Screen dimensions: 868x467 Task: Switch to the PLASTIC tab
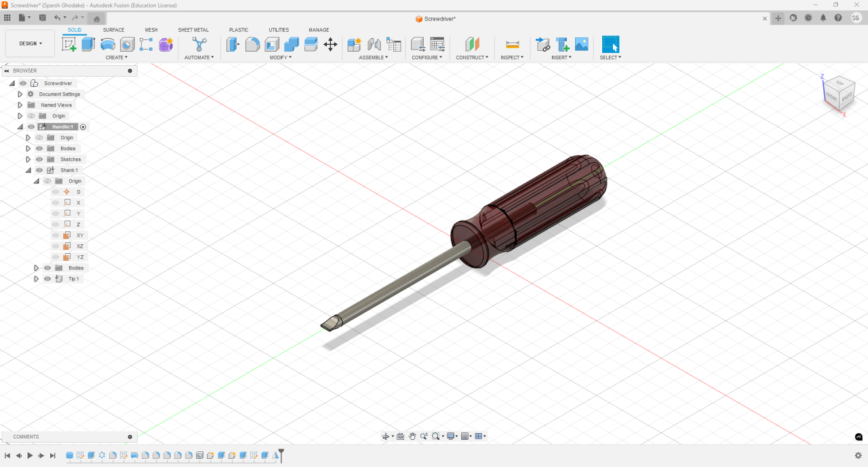pyautogui.click(x=239, y=30)
